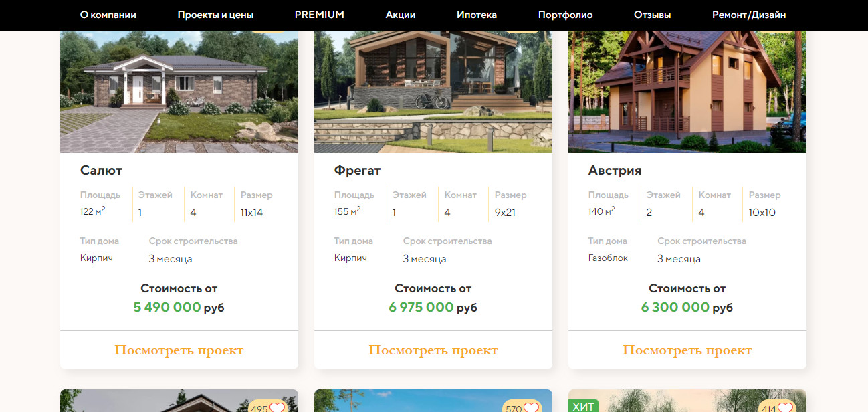Click the floors value 2 for Австрия

[x=649, y=213]
